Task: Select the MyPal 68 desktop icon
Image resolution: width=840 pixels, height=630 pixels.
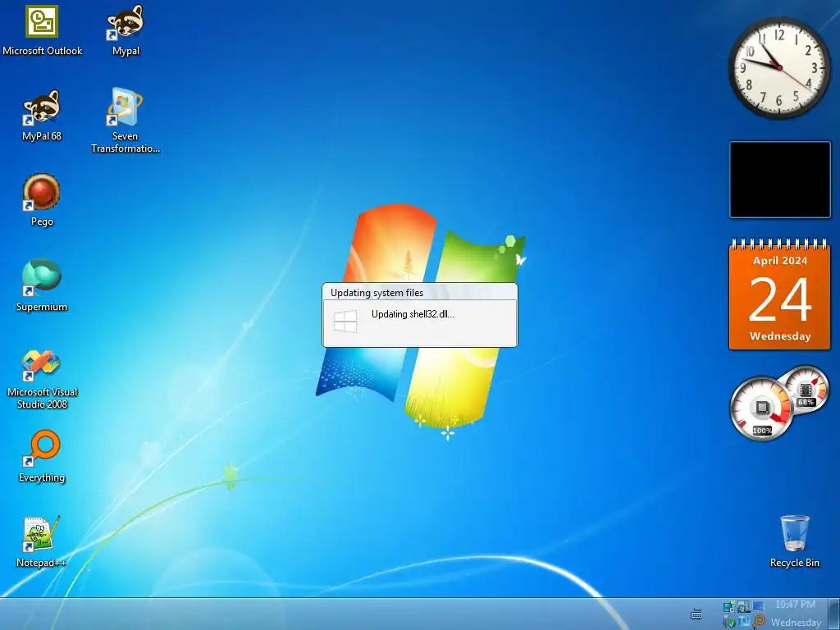Action: point(42,115)
